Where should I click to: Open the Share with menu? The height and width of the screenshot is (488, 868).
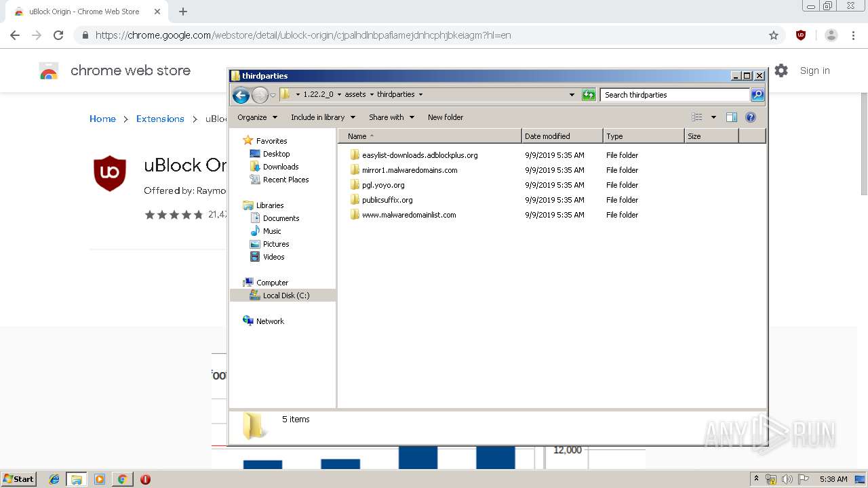point(391,117)
